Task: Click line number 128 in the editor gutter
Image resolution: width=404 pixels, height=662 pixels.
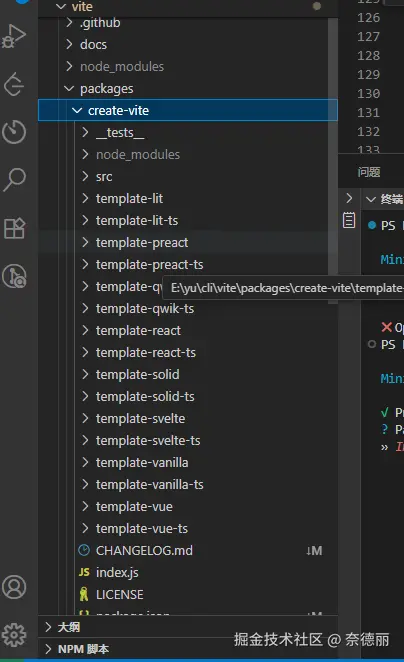Action: [368, 55]
